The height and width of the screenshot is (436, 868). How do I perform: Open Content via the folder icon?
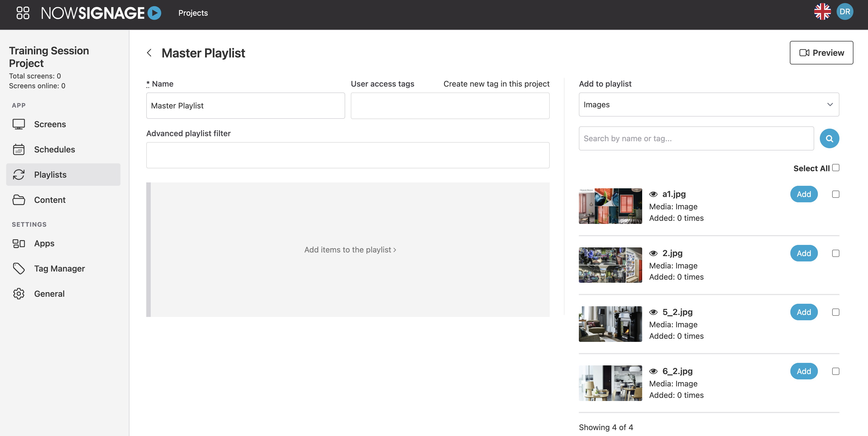(x=19, y=200)
